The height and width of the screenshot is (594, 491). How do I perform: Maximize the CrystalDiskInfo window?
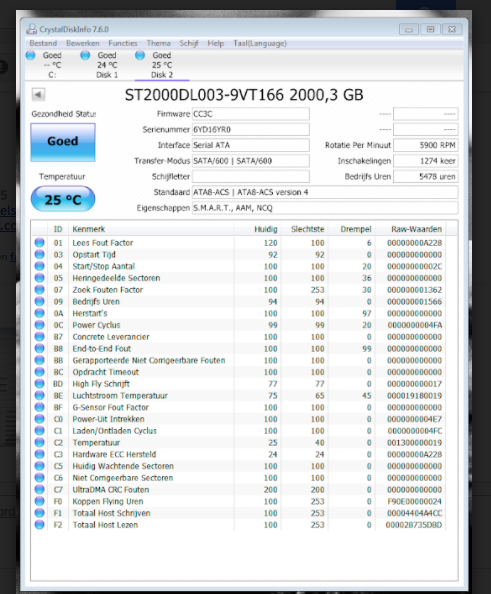(x=430, y=29)
